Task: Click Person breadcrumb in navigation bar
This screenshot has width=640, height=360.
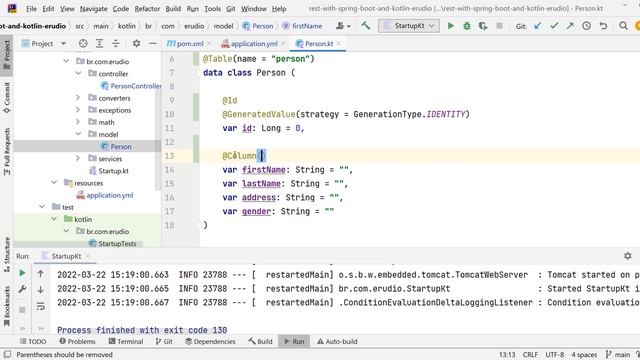Action: coord(258,26)
